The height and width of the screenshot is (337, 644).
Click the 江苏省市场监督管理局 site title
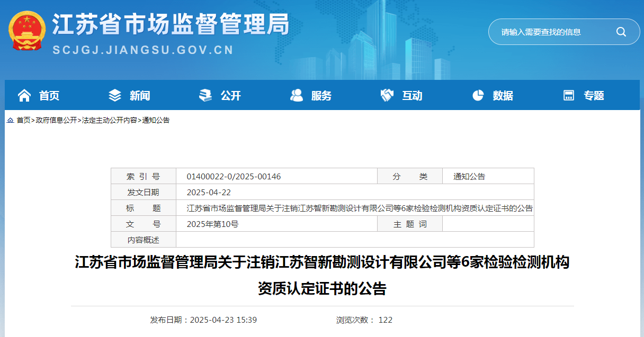click(x=170, y=24)
